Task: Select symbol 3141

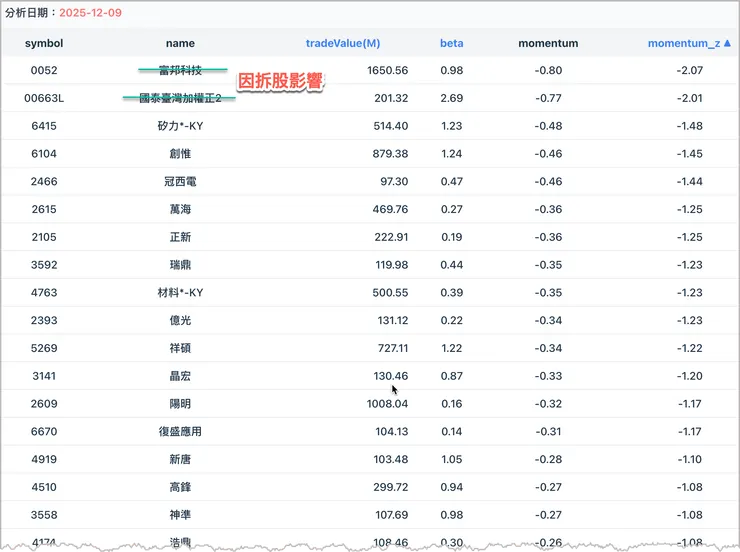Action: [x=44, y=376]
